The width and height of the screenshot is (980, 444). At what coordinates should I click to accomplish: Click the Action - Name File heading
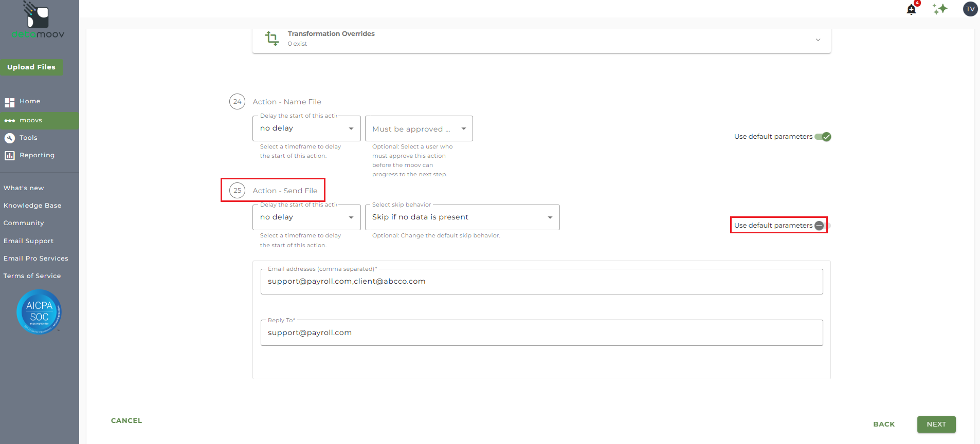pos(287,102)
